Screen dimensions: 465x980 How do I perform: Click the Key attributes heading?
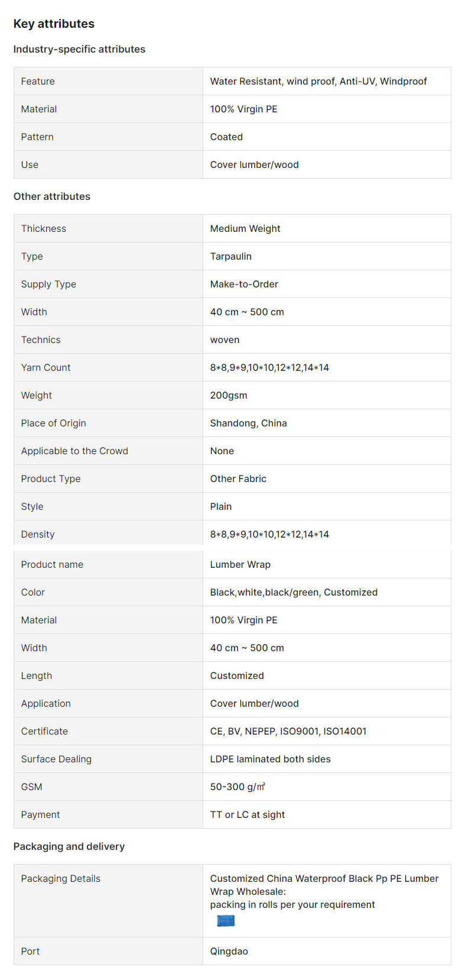54,24
